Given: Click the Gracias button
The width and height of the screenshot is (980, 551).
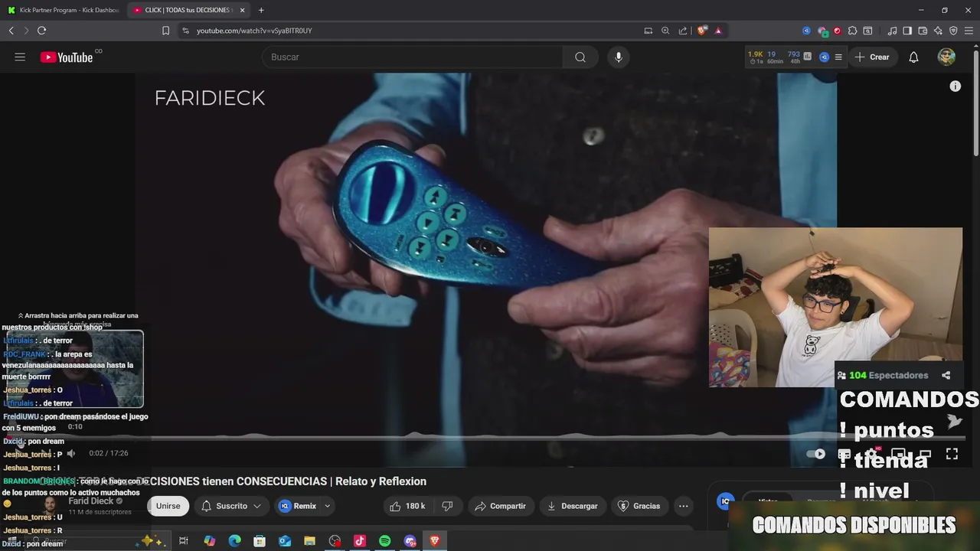Looking at the screenshot, I should (x=639, y=506).
